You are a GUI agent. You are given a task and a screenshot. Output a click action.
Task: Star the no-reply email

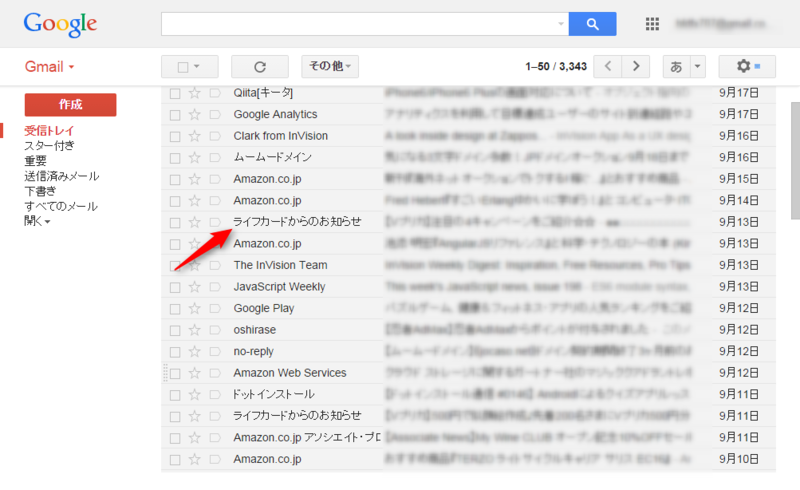[x=194, y=351]
